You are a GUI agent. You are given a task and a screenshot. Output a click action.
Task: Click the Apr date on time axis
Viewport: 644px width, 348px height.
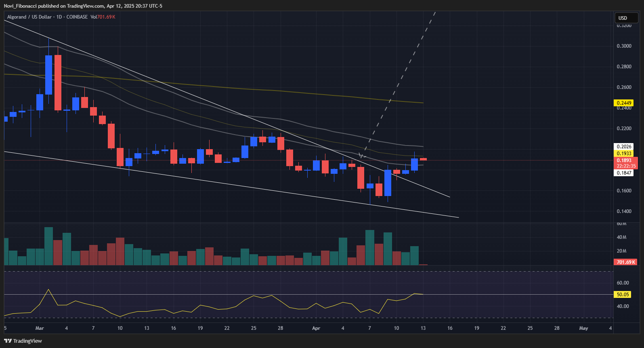[316, 328]
